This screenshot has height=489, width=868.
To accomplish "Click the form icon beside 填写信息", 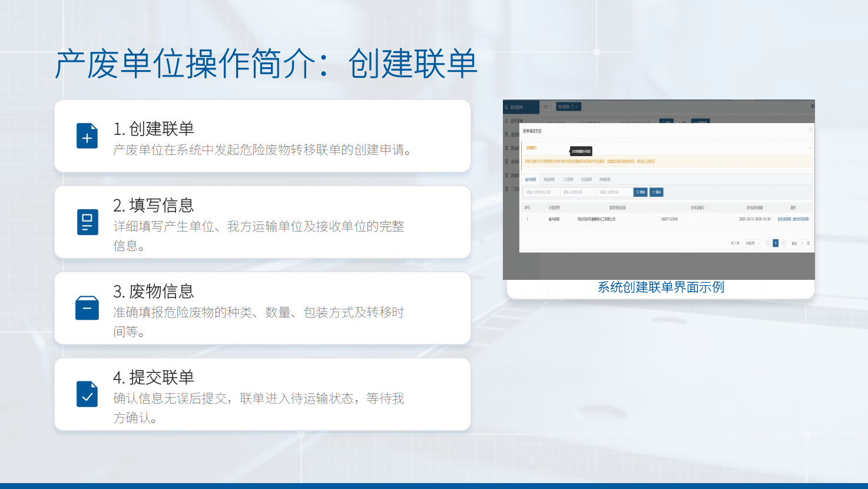I will click(87, 222).
